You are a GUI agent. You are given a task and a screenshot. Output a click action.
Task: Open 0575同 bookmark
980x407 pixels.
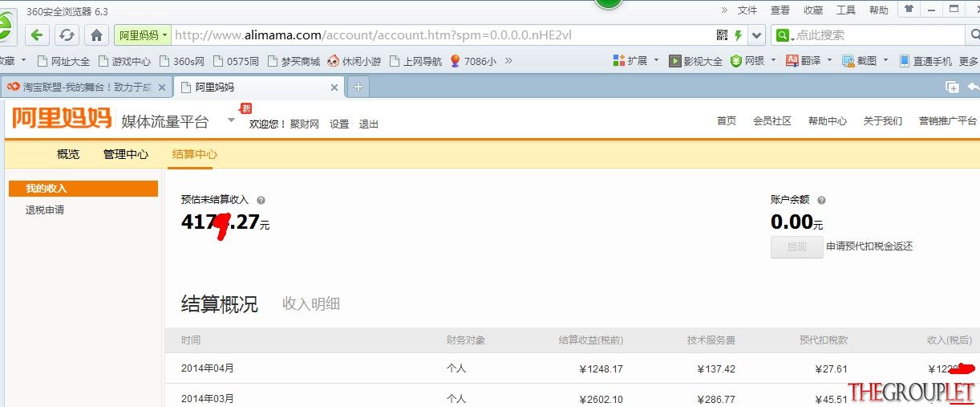click(236, 61)
